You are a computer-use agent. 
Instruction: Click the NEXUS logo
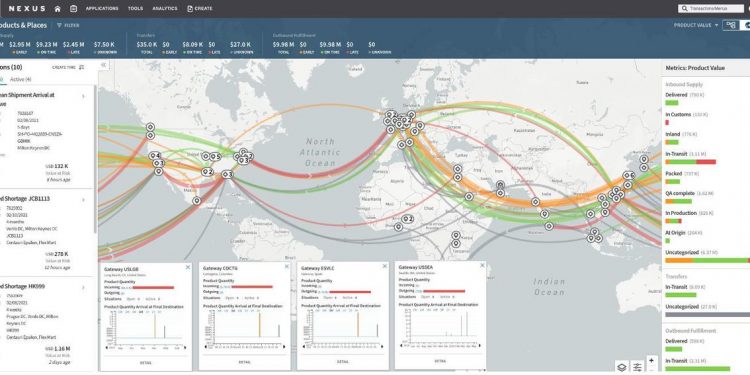click(x=27, y=9)
